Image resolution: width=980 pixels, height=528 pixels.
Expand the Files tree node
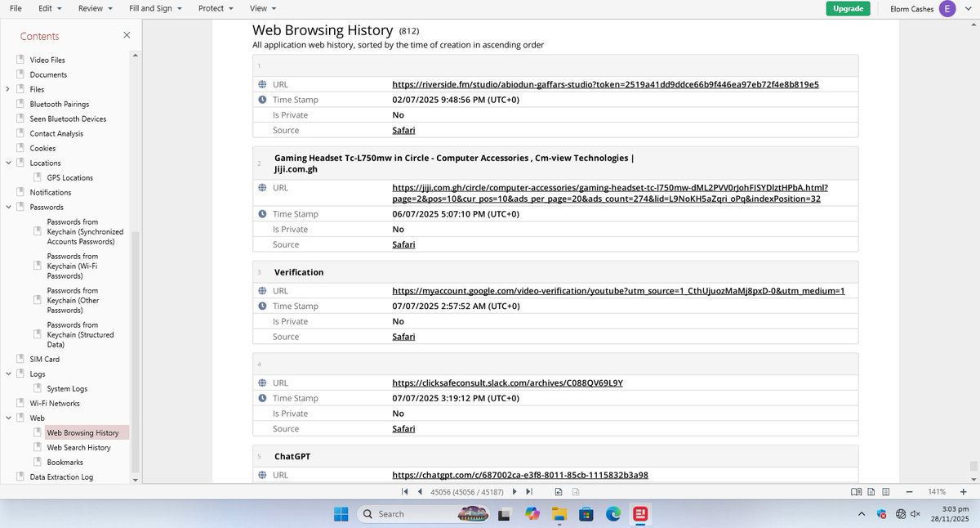coord(8,89)
